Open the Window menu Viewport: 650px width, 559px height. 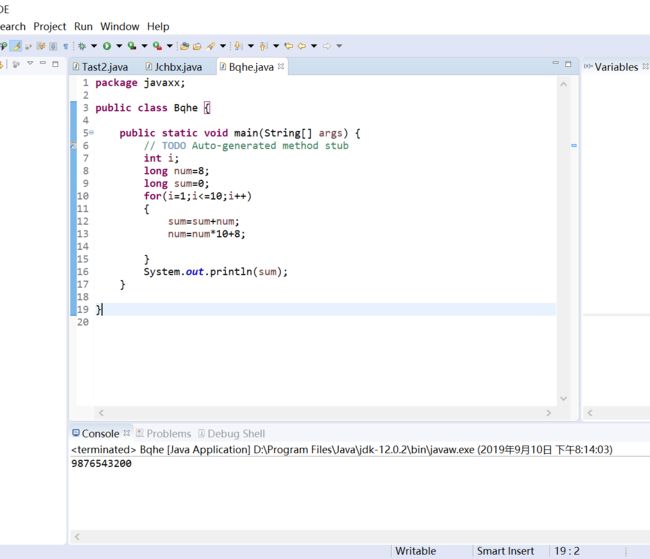[120, 27]
